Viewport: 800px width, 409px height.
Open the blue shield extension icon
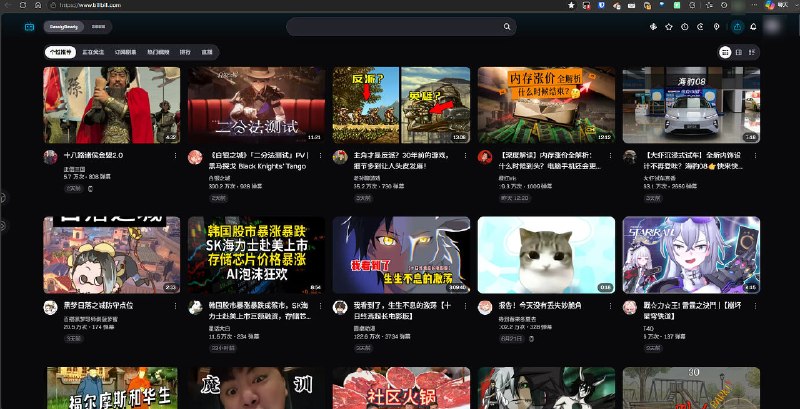pos(602,5)
